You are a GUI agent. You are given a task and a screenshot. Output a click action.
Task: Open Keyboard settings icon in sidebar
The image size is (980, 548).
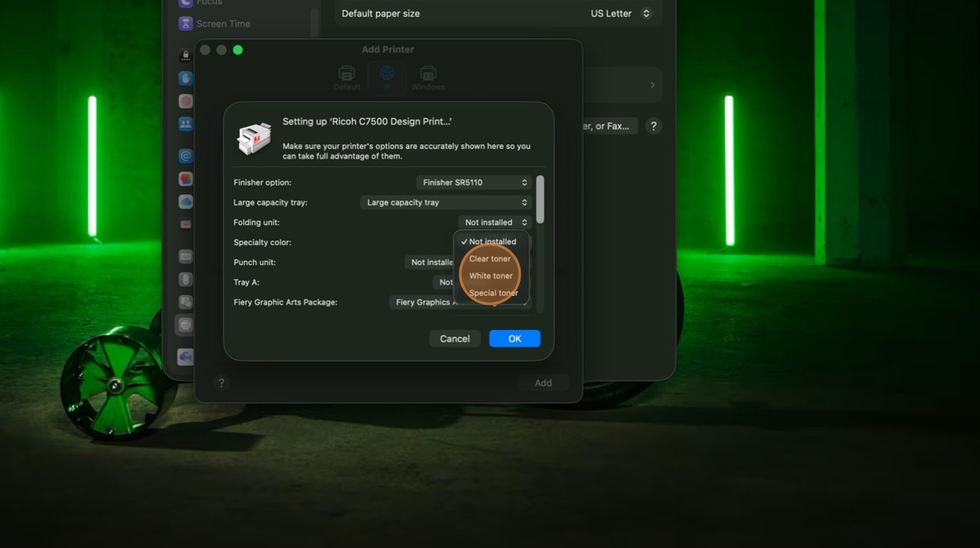coord(185,256)
